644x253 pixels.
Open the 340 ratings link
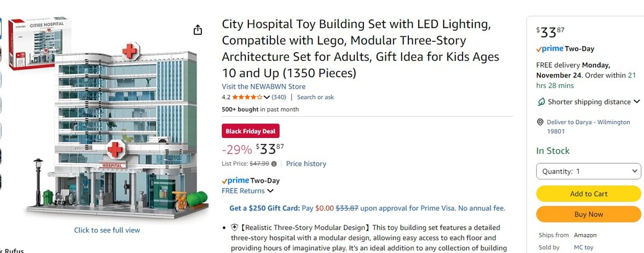pos(279,97)
